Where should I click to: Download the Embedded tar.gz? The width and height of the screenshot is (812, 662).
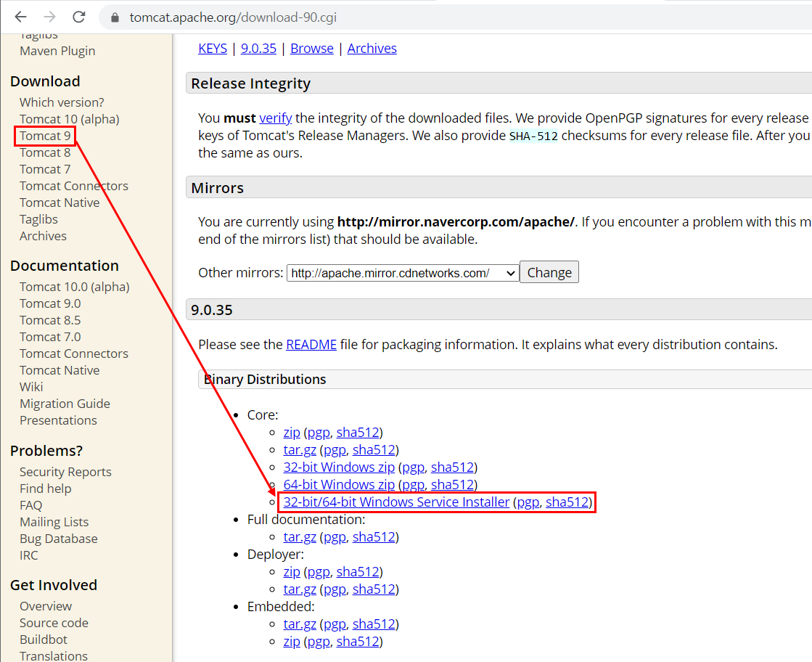pyautogui.click(x=300, y=624)
